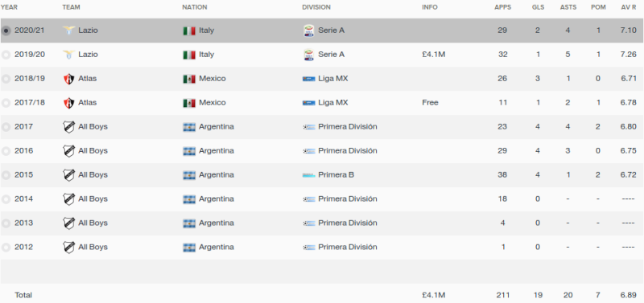This screenshot has width=644, height=303.
Task: Click the Mexico flag in 2017/18 row
Action: 189,103
